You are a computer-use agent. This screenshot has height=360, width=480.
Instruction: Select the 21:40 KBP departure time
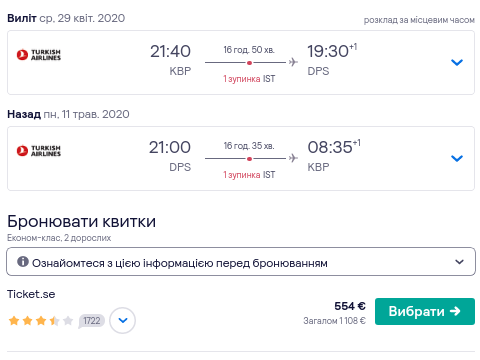pos(170,60)
